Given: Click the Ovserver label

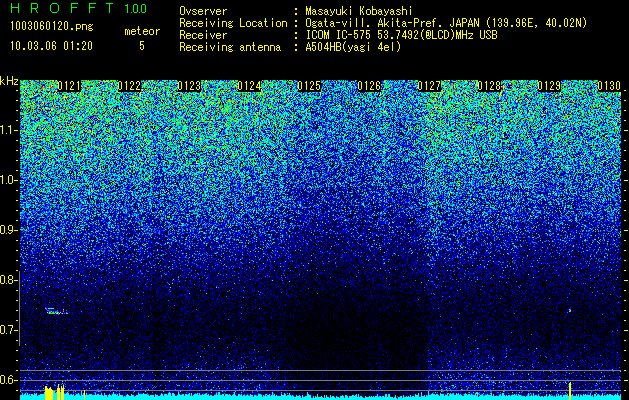Looking at the screenshot, I should (203, 11).
